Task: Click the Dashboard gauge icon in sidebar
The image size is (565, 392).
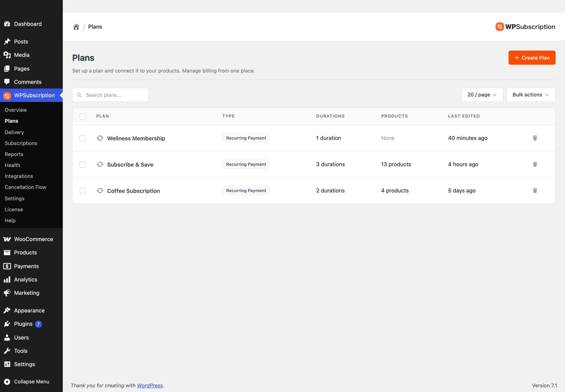Action: point(7,24)
